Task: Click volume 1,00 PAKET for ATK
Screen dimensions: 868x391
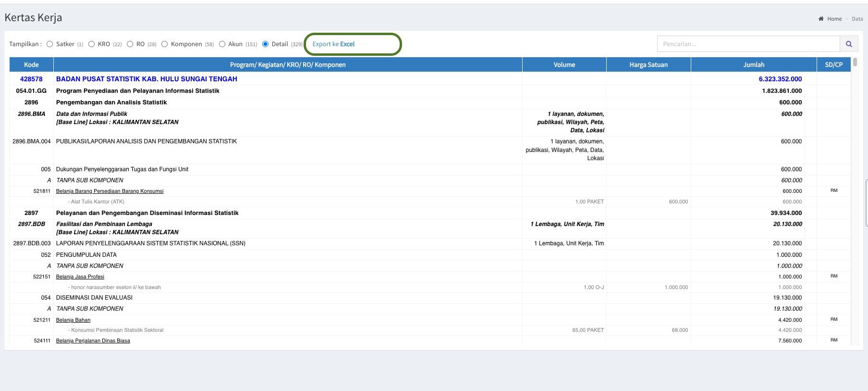Action: point(589,202)
